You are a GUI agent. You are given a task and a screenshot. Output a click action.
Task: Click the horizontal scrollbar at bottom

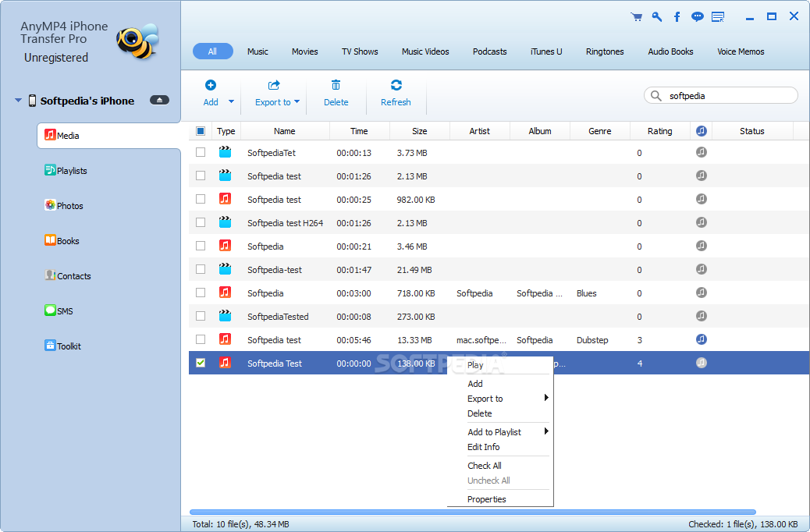point(473,512)
